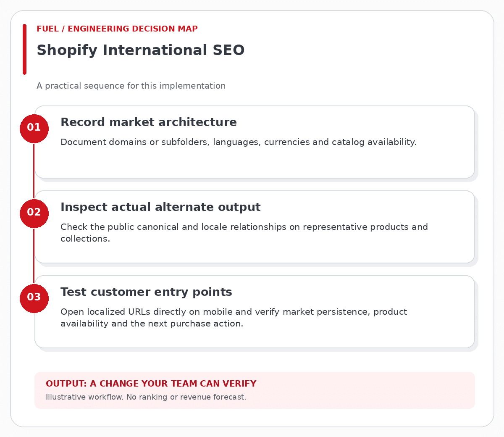The width and height of the screenshot is (504, 437).
Task: Click 'FUEL / ENGINEERING DECISION MAP' label
Action: click(117, 29)
